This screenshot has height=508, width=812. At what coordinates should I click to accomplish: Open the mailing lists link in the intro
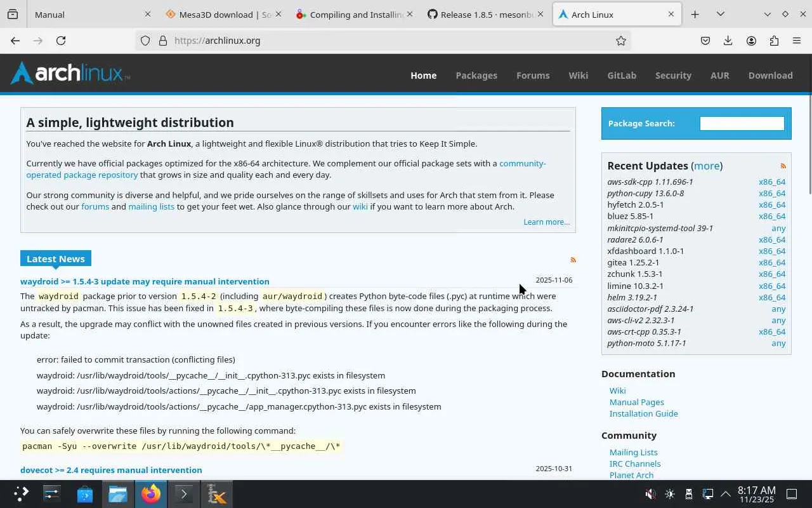pyautogui.click(x=151, y=206)
